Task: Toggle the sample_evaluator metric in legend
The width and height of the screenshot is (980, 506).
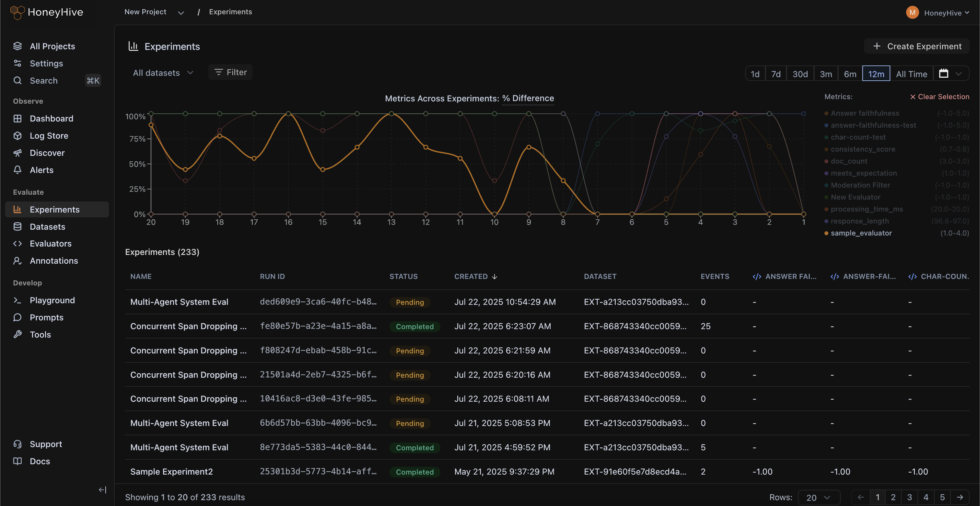Action: (x=861, y=233)
